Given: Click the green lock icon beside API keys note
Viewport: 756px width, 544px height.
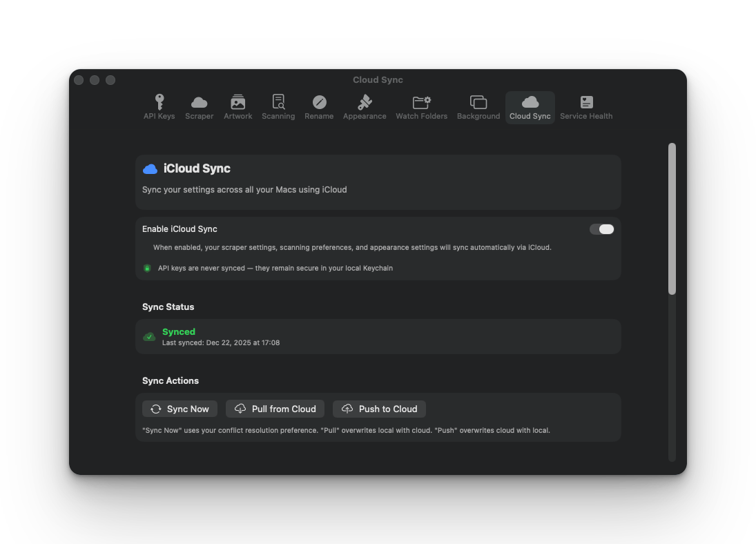Looking at the screenshot, I should (x=147, y=268).
